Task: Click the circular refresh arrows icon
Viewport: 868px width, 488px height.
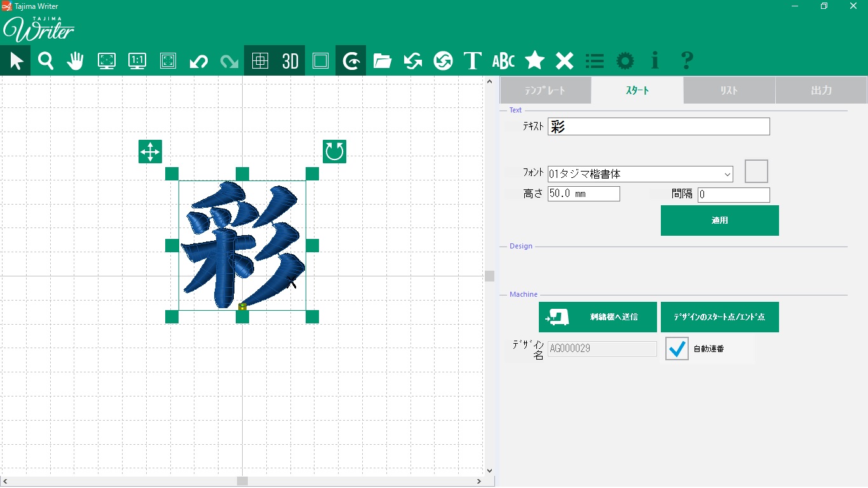Action: (443, 60)
